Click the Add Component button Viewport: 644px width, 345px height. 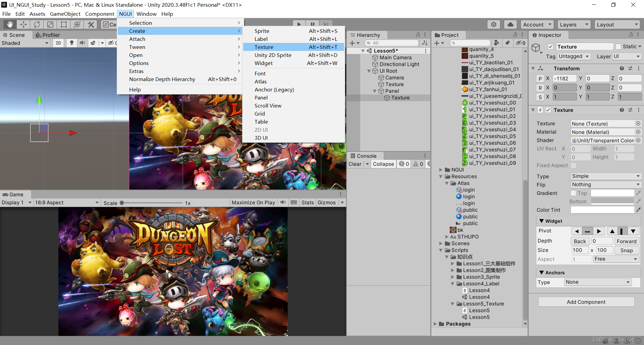586,302
